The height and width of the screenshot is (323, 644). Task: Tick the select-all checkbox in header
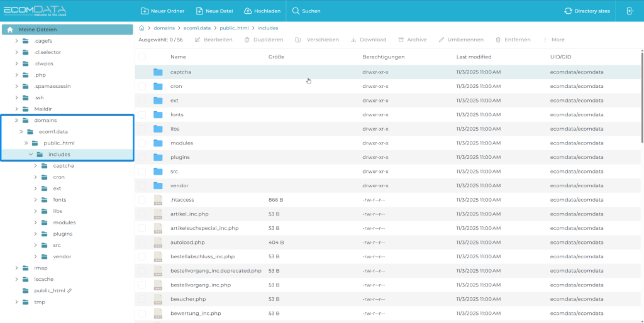[x=142, y=57]
